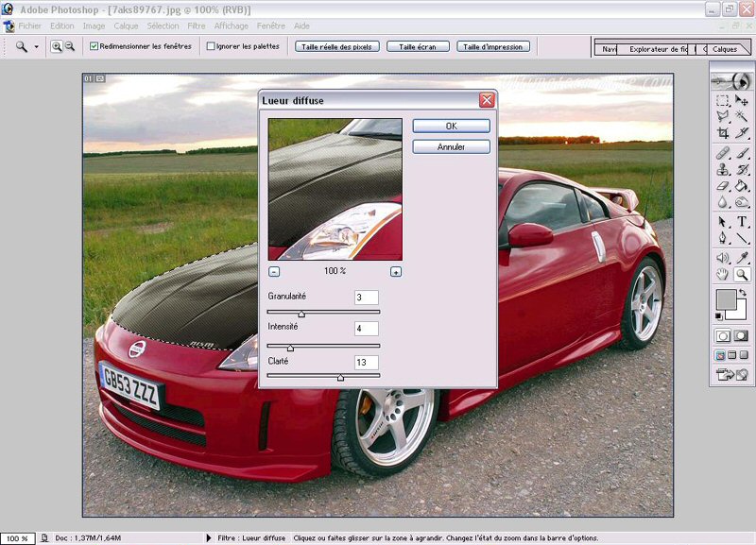Select the Notes speaker tool
The height and width of the screenshot is (545, 756).
click(x=722, y=258)
